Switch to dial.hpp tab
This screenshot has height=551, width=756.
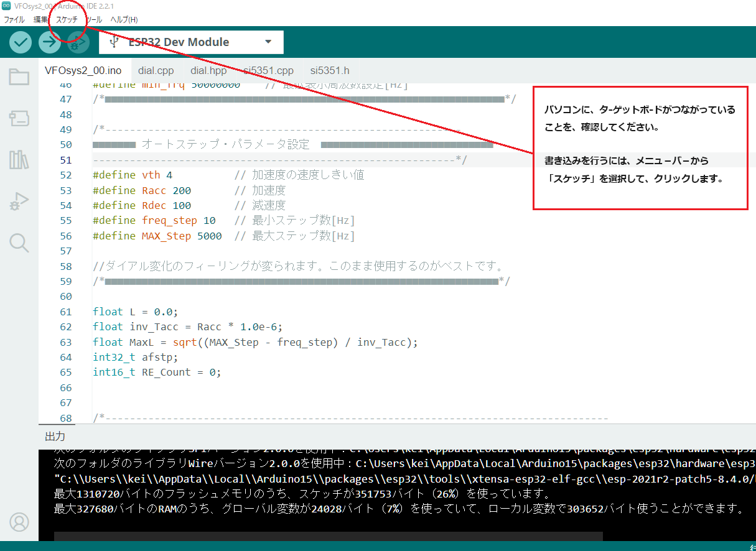click(x=208, y=70)
